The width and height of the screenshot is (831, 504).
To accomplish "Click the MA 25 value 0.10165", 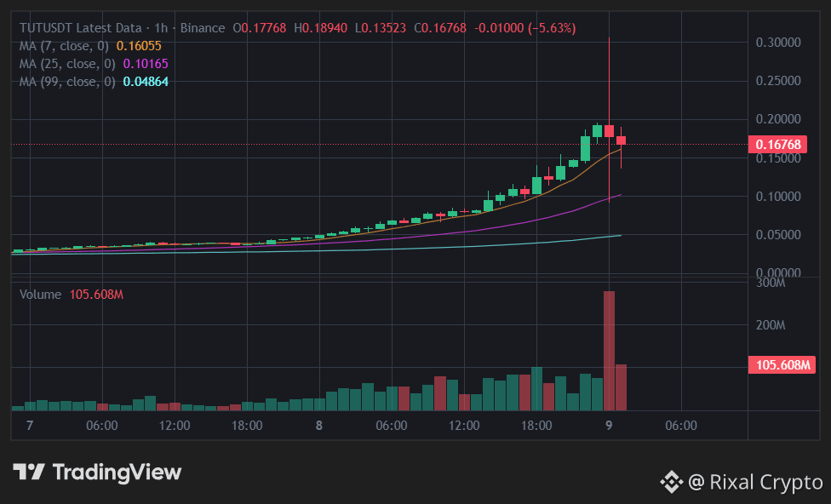I will [x=146, y=64].
